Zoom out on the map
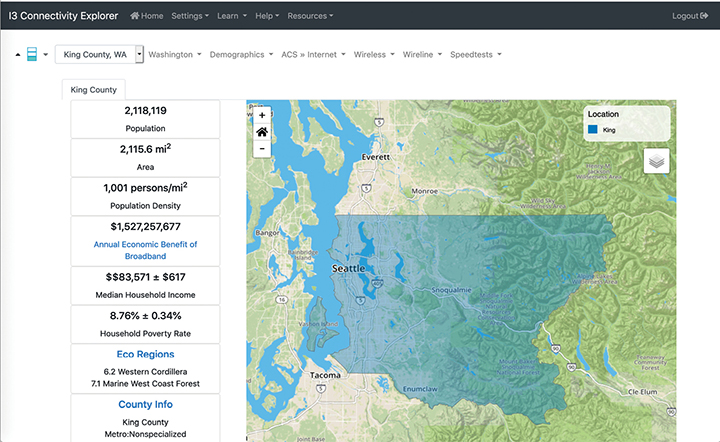The height and width of the screenshot is (442, 720). click(262, 149)
